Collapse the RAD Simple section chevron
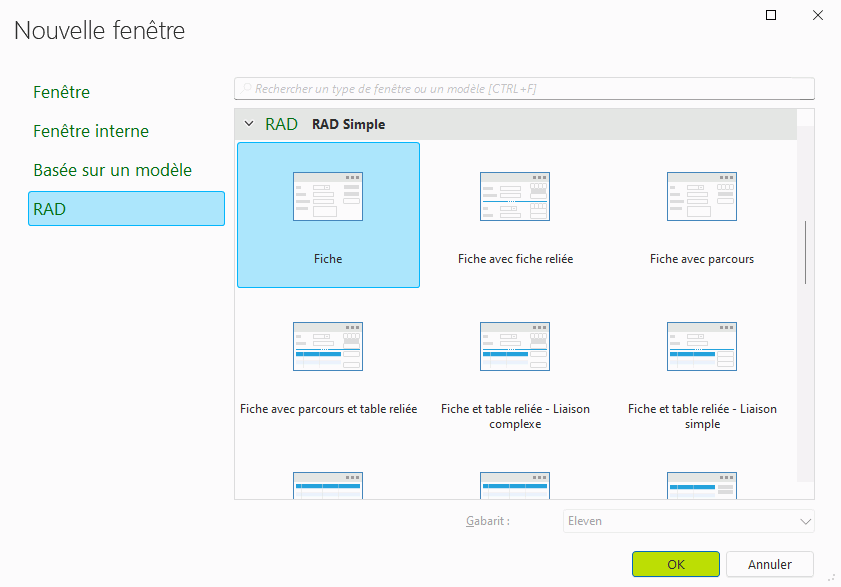This screenshot has height=587, width=841. (x=249, y=124)
